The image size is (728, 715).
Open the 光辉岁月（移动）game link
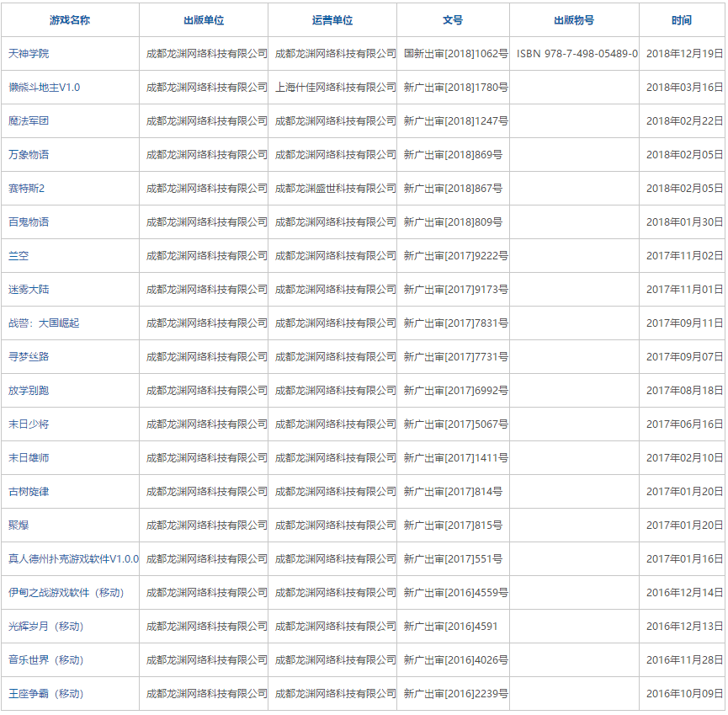(x=46, y=627)
